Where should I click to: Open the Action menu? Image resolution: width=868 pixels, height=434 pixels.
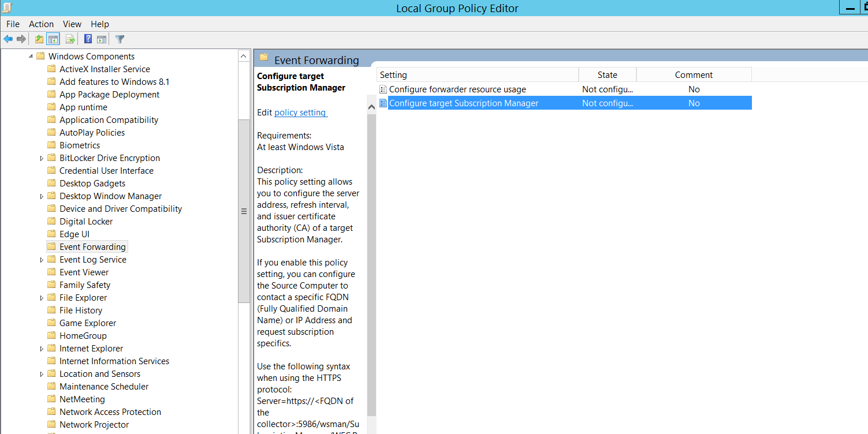[41, 24]
